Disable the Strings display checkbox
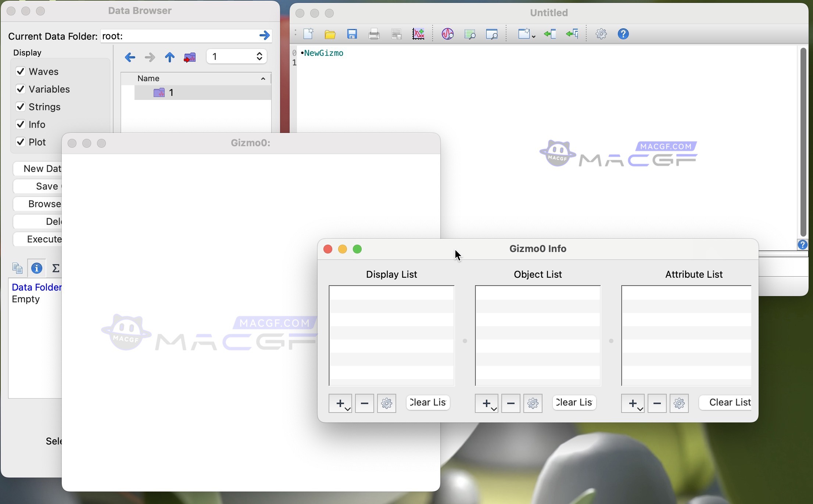The image size is (813, 504). pyautogui.click(x=21, y=107)
